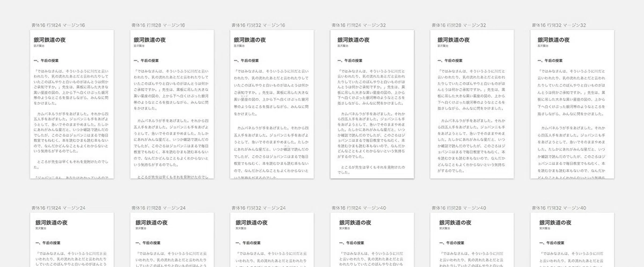This screenshot has height=267, width=644.
Task: Select artboard label 書体16 行間28 マージン40
Action: pyautogui.click(x=459, y=207)
